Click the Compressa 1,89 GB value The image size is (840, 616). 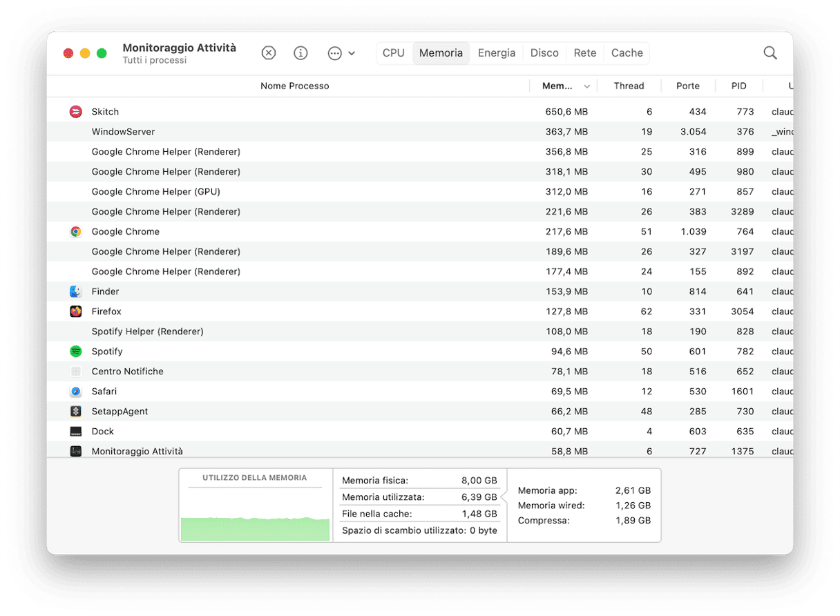click(x=633, y=521)
